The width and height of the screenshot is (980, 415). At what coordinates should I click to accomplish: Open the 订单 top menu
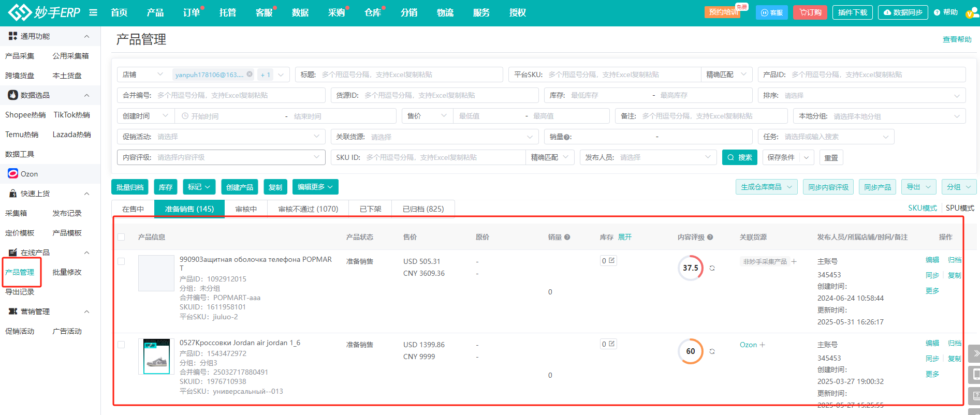tap(191, 12)
